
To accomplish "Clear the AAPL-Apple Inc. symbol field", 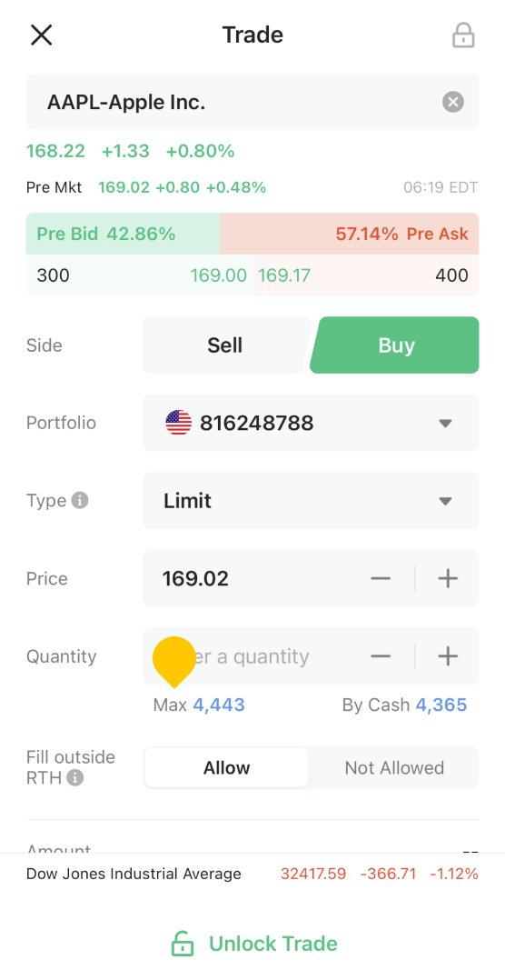I will click(453, 102).
